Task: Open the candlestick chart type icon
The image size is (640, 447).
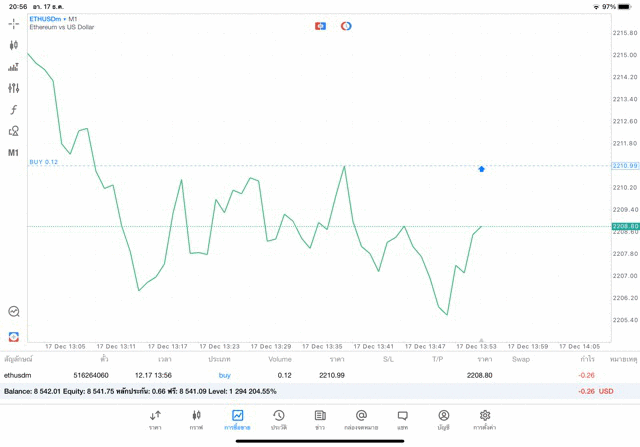Action: point(13,45)
